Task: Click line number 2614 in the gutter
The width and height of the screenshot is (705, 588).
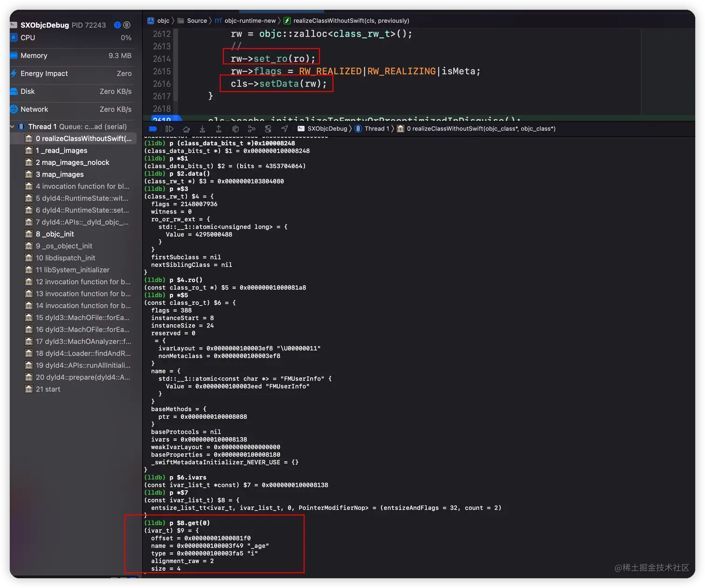Action: (162, 59)
